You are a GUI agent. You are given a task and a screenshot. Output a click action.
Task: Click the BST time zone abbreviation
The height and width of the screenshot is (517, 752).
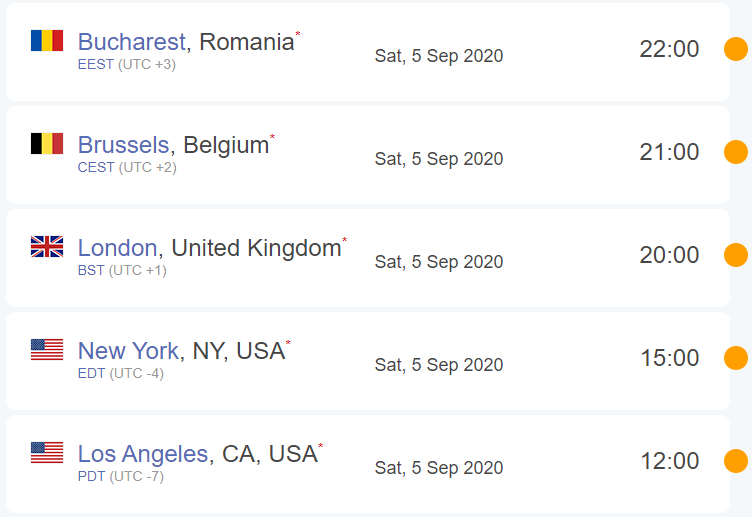coord(91,271)
